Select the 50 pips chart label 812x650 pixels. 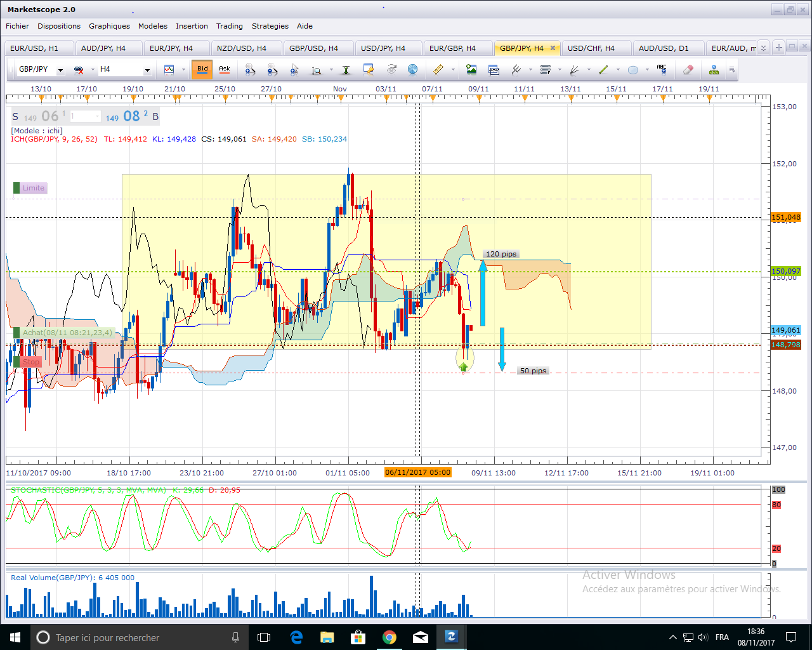point(533,371)
